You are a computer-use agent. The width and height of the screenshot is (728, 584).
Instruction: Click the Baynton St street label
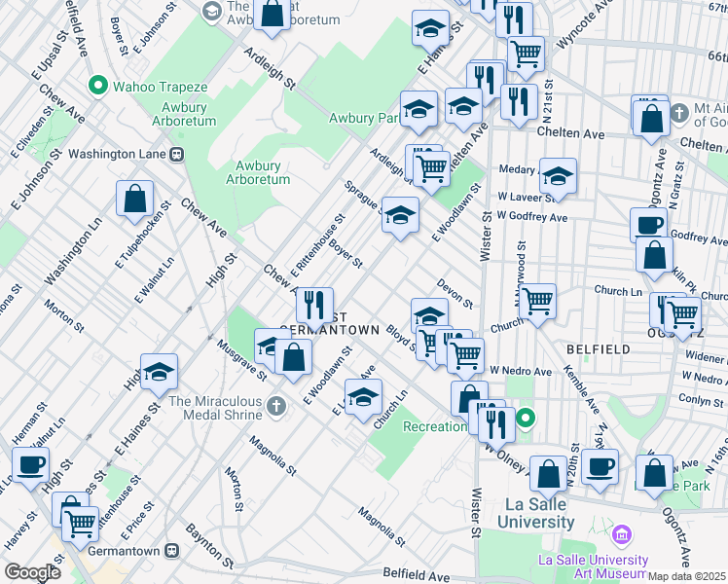tap(209, 546)
